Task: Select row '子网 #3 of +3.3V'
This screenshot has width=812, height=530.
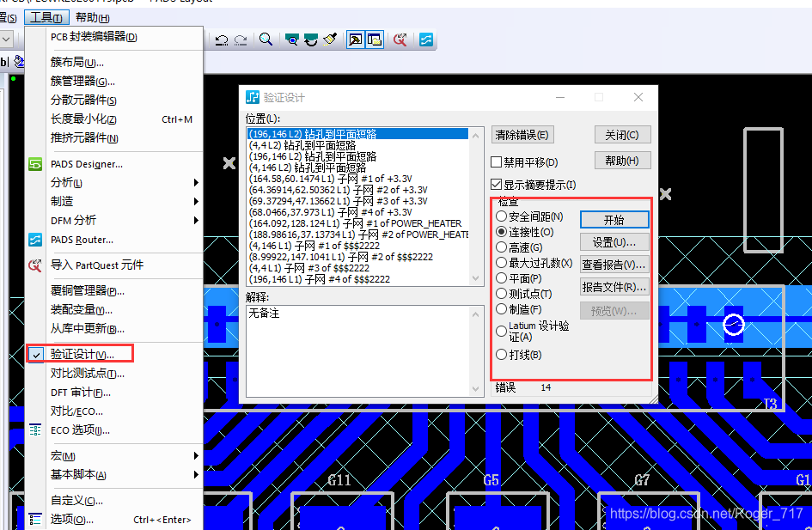Action: (x=357, y=201)
